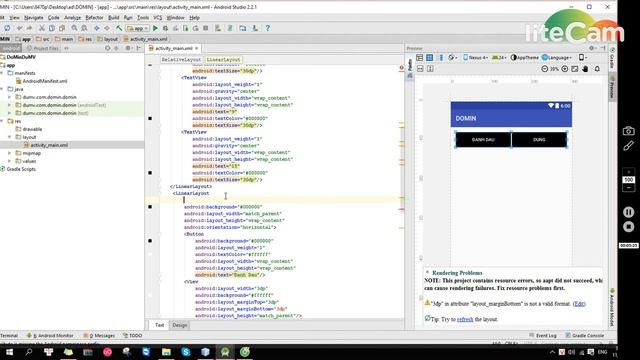Click the bell notification icon in preview

597,69
